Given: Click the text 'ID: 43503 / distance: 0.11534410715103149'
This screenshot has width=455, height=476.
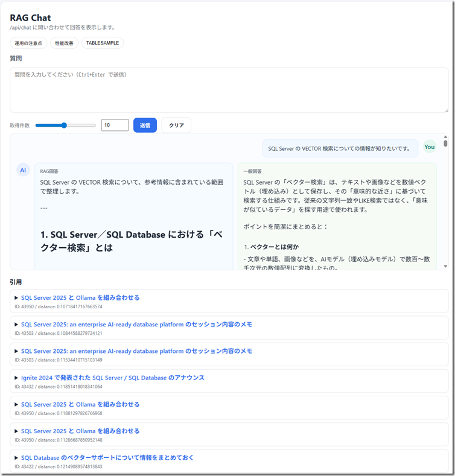Looking at the screenshot, I should (x=59, y=360).
